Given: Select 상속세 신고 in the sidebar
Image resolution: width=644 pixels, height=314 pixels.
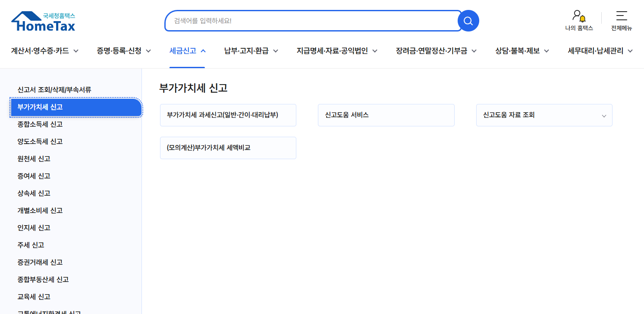Looking at the screenshot, I should [x=34, y=193].
